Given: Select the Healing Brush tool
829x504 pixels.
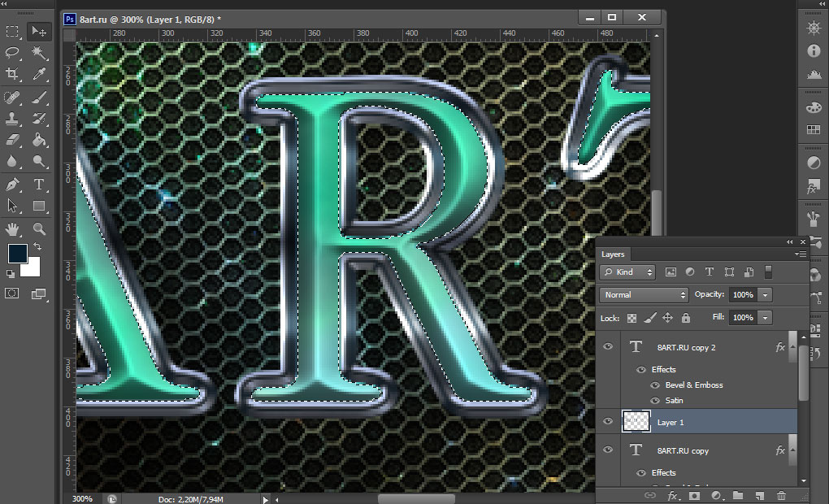Looking at the screenshot, I should tap(12, 98).
